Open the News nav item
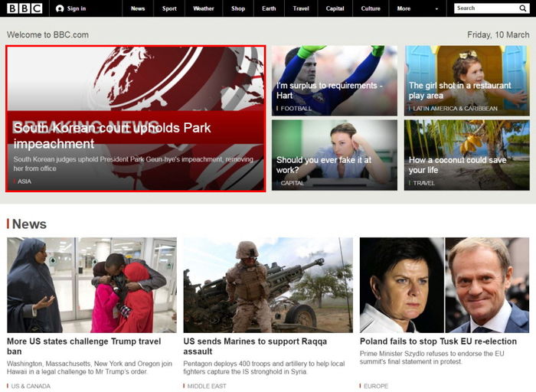This screenshot has width=536, height=392. tap(138, 8)
